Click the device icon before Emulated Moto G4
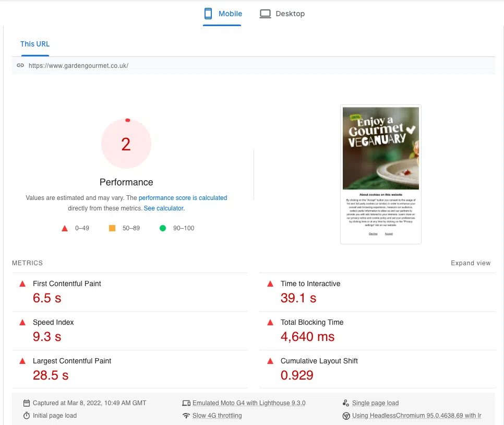The height and width of the screenshot is (425, 504). point(187,403)
